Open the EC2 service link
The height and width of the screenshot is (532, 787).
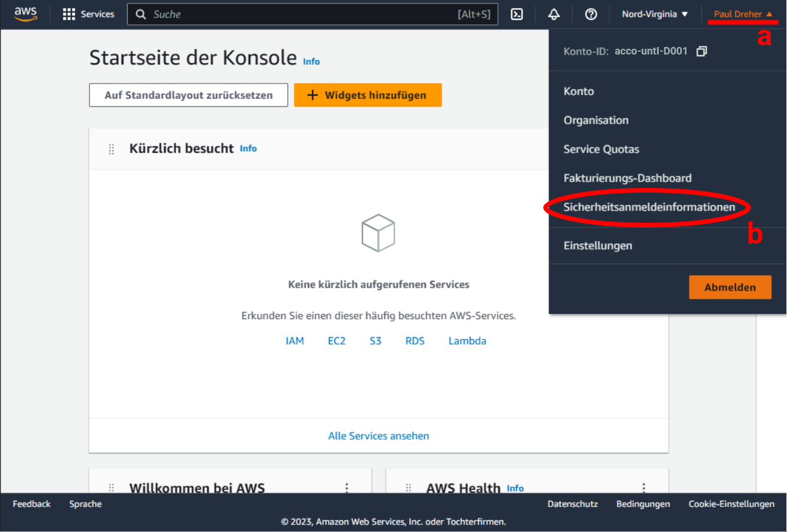[337, 341]
